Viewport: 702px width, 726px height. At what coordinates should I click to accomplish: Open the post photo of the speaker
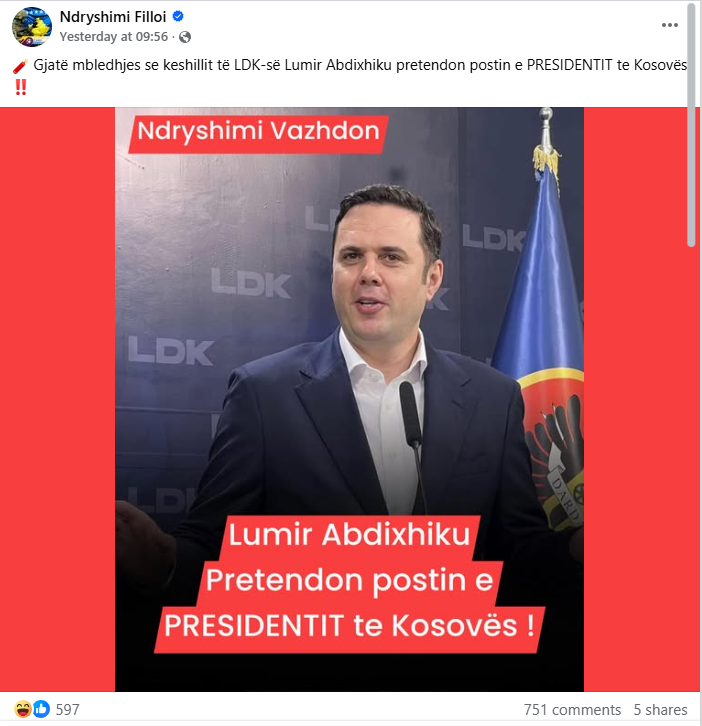[x=349, y=399]
